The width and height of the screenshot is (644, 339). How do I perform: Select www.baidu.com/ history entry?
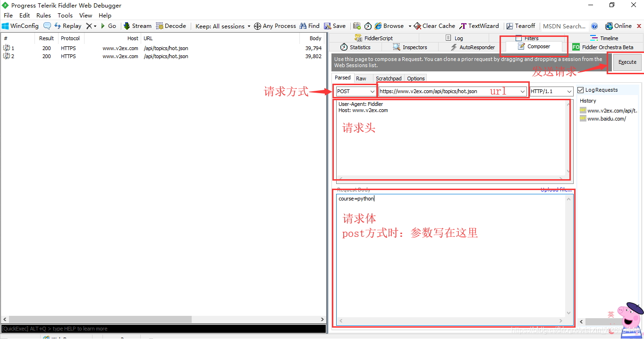603,119
